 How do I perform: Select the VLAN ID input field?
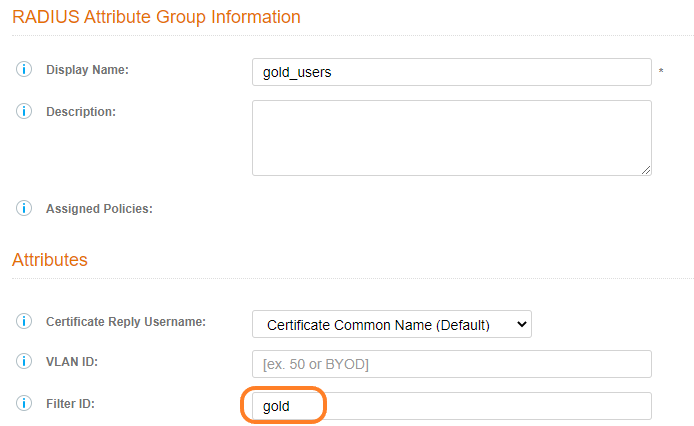tap(451, 364)
